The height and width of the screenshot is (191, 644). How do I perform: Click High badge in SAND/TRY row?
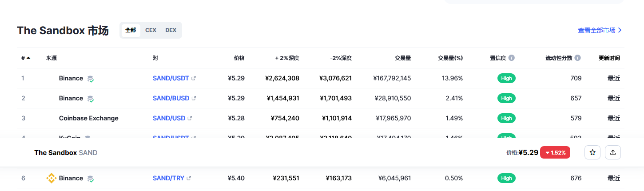(506, 178)
